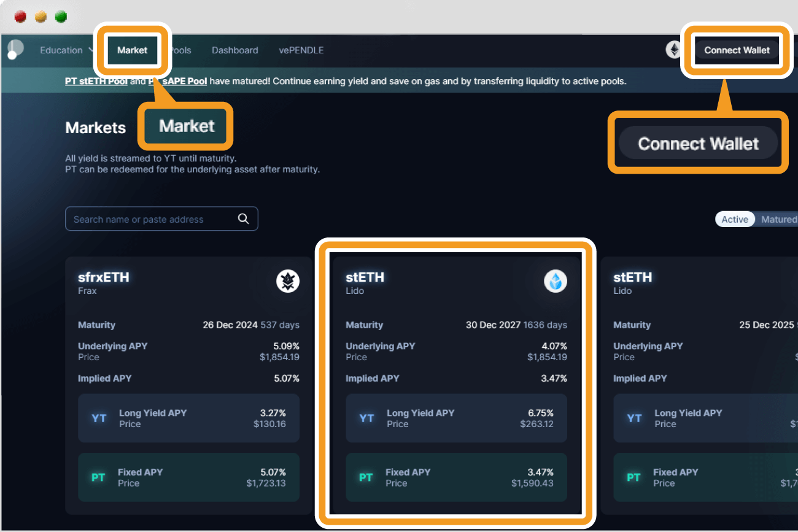Open the Dashboard page
The width and height of the screenshot is (798, 532).
click(x=235, y=50)
